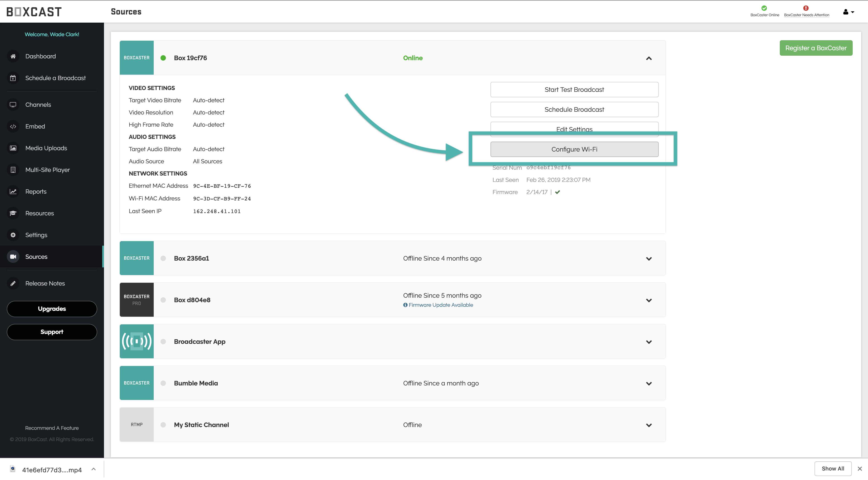Click the Reports chart icon

pos(13,191)
